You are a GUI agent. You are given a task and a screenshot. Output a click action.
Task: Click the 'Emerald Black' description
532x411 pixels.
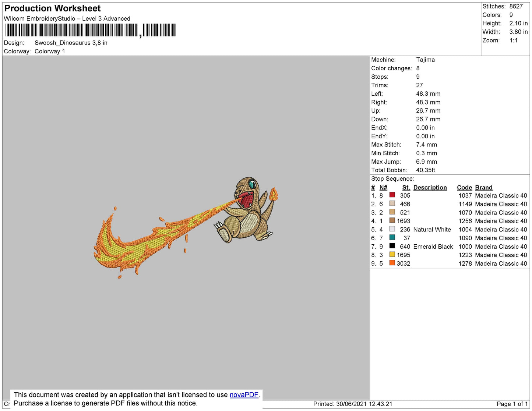433,247
